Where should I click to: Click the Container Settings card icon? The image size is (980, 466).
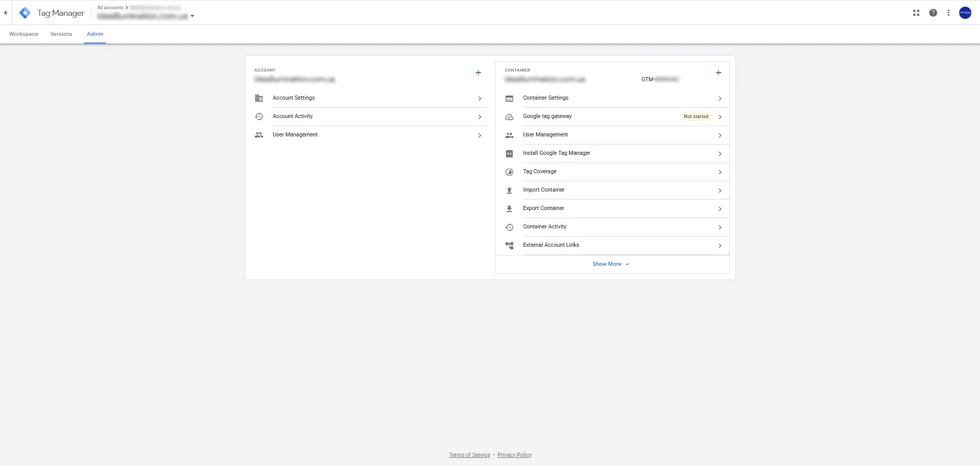509,98
